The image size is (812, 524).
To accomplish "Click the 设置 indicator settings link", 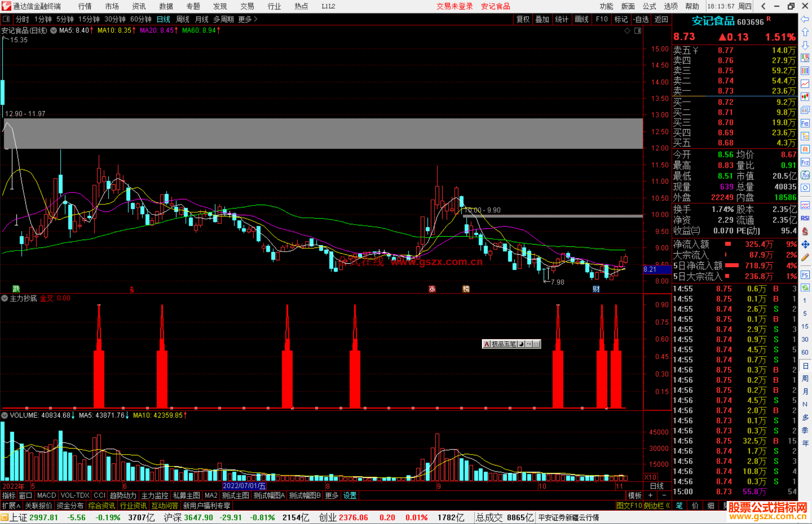I will 350,495.
